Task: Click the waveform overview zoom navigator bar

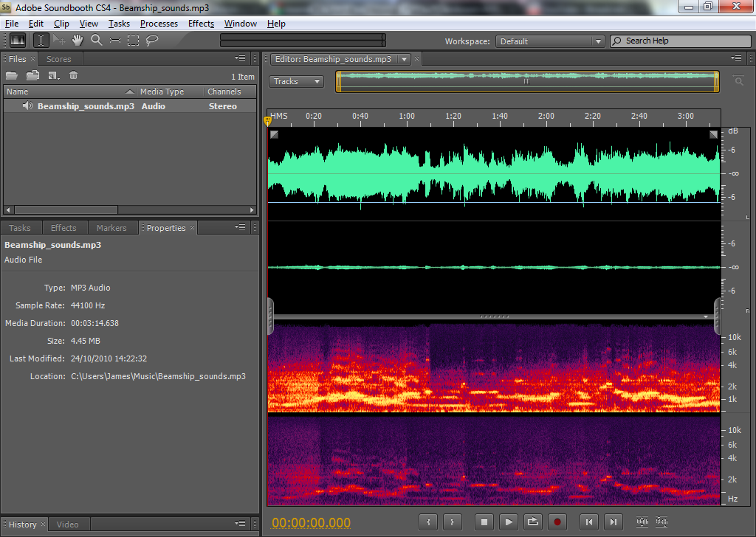Action: click(527, 81)
